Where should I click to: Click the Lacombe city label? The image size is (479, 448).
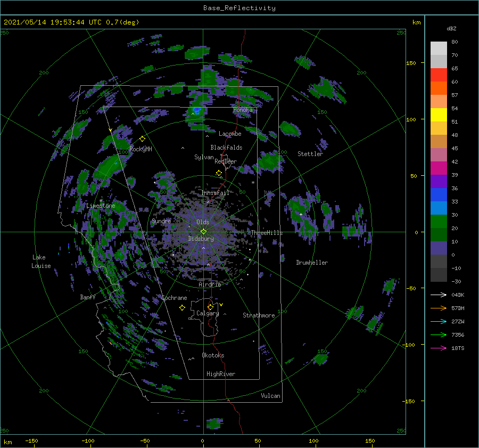tap(230, 134)
